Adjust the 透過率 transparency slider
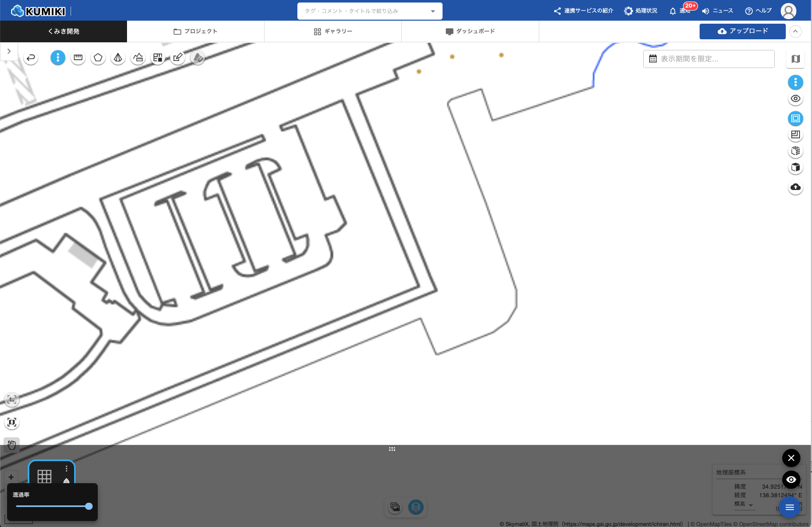The image size is (812, 527). click(89, 506)
